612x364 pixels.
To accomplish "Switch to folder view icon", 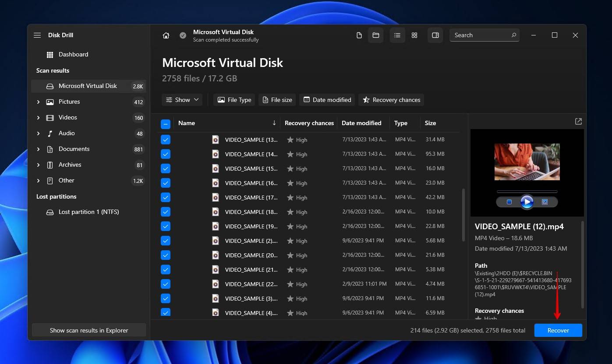I will click(x=376, y=35).
